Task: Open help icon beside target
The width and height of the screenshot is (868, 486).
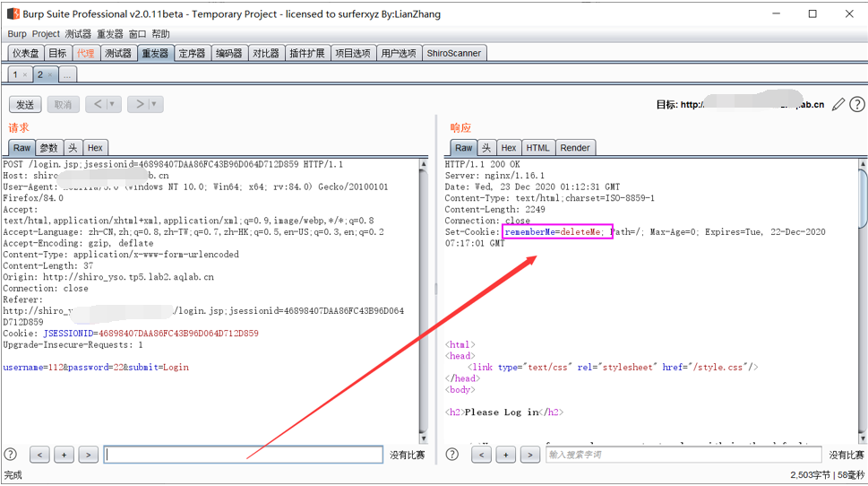Action: [857, 104]
